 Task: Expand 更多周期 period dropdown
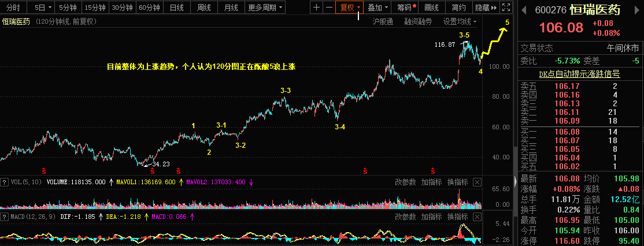pos(265,8)
